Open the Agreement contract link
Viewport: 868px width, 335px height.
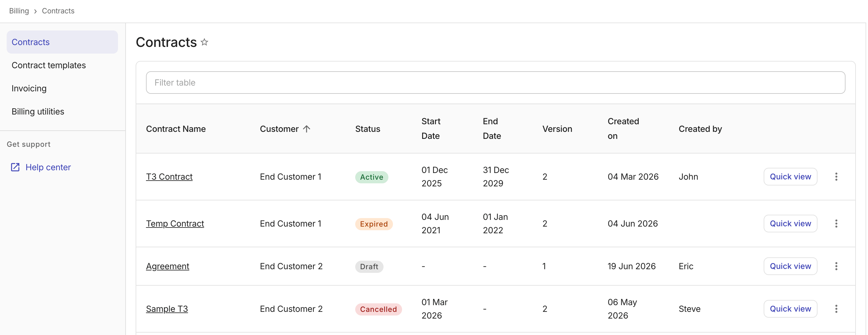(168, 266)
